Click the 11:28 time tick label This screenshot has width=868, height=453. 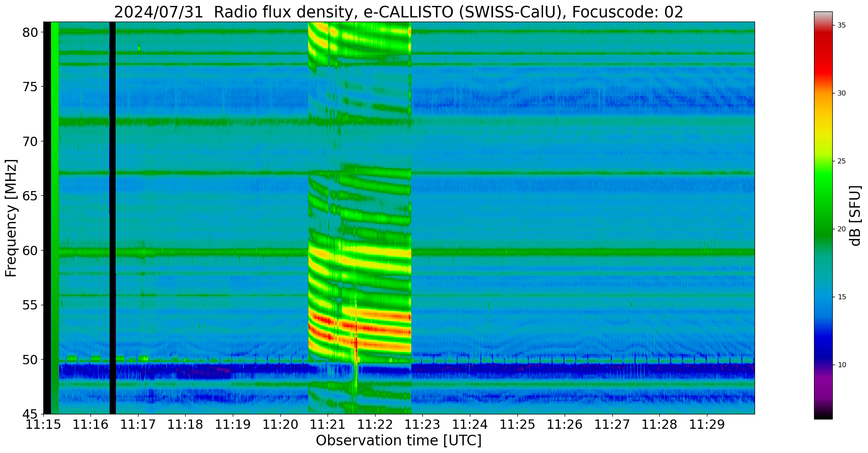(659, 425)
